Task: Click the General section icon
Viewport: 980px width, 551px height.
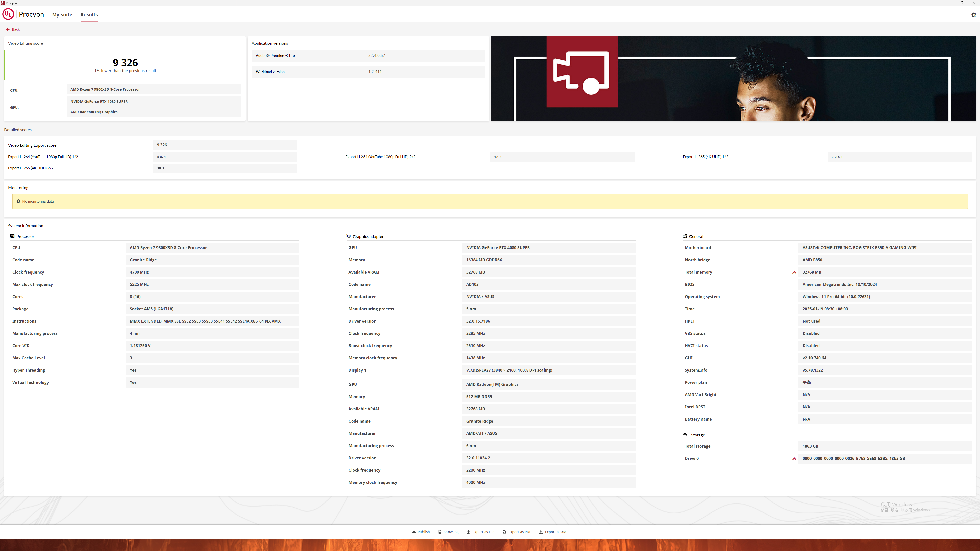Action: click(x=685, y=236)
